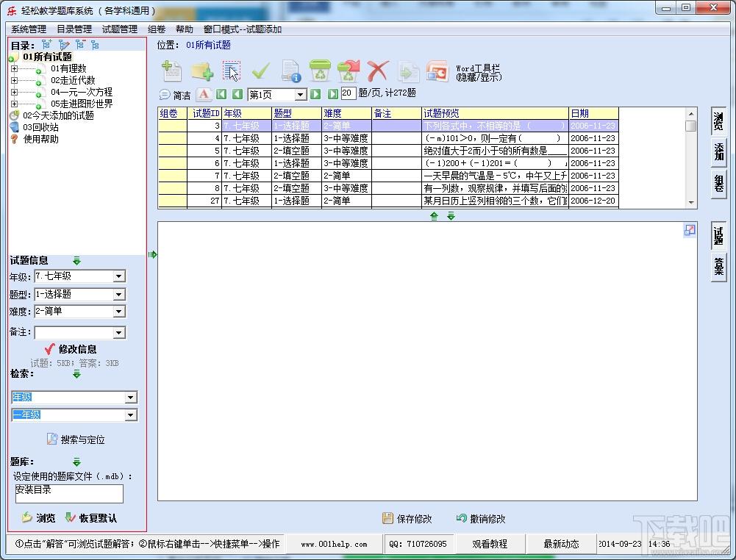Switch to the 答案 side tab

tap(718, 267)
